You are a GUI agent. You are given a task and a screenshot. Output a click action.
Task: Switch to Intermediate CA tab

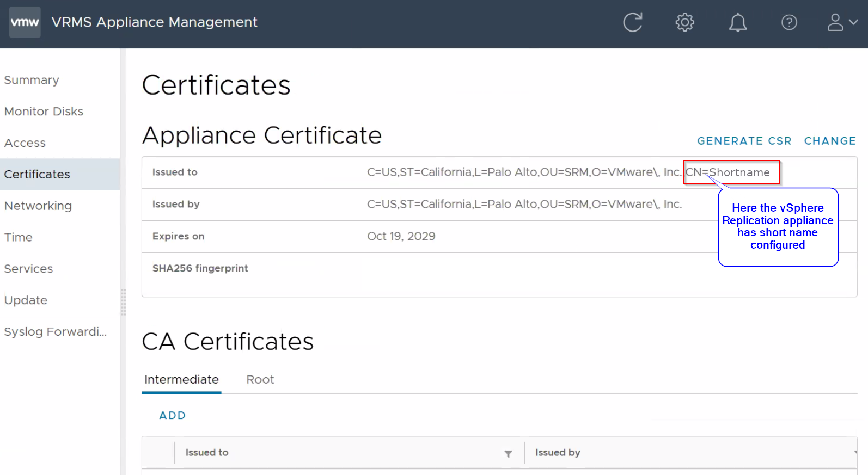point(181,380)
